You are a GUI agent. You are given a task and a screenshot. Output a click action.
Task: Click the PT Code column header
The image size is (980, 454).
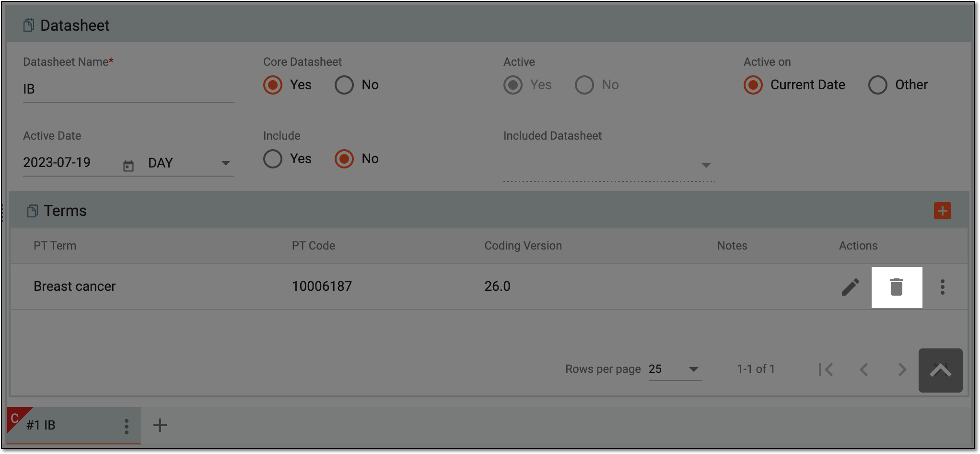pyautogui.click(x=314, y=246)
